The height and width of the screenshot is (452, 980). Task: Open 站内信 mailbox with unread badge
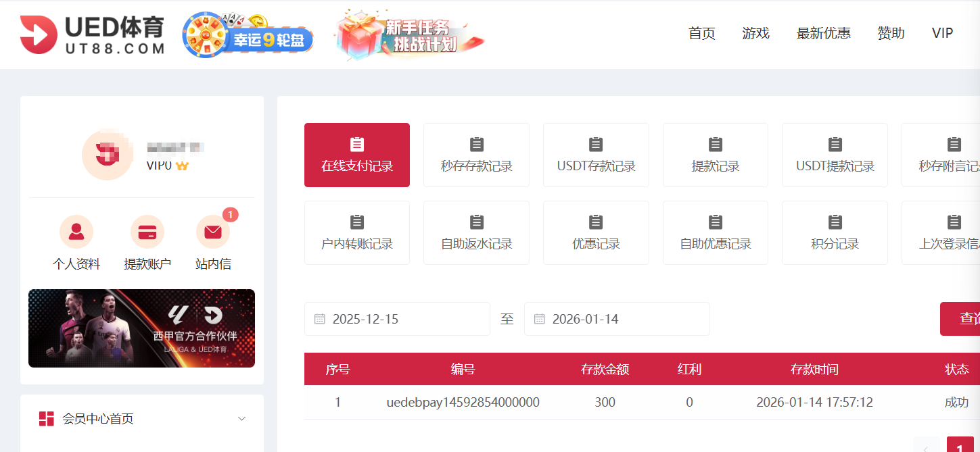point(213,232)
